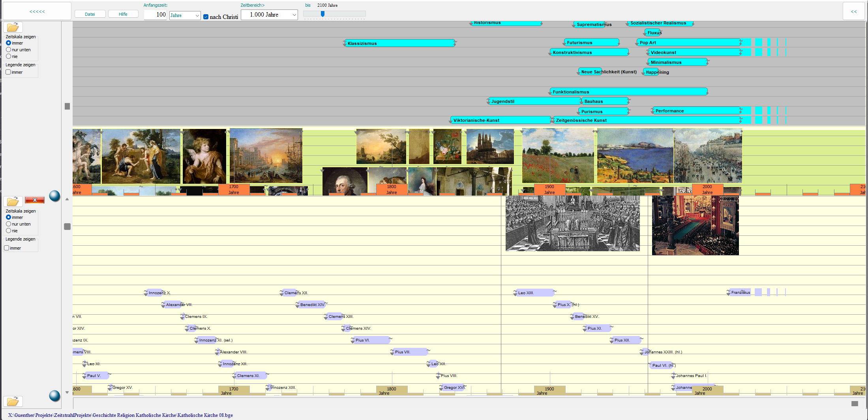Select the Viktorianische-Kunst timeline bar

501,120
